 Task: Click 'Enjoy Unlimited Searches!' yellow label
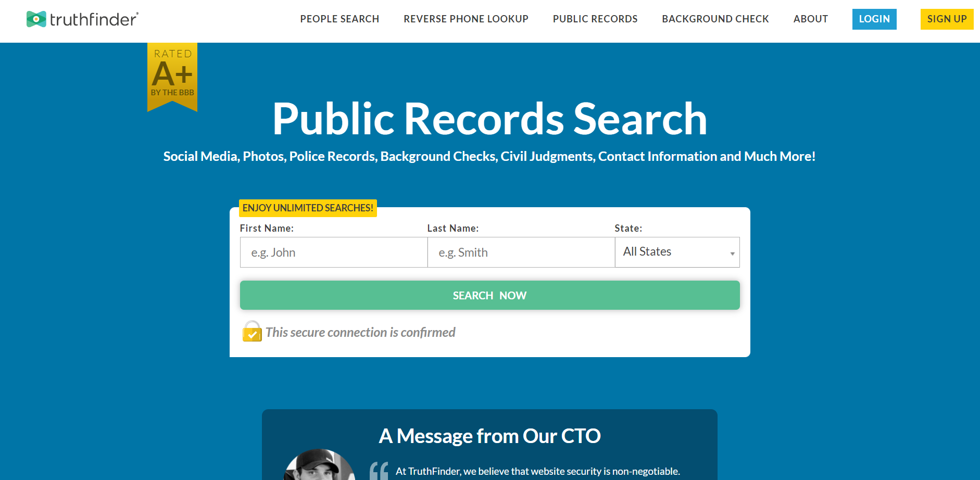[308, 208]
